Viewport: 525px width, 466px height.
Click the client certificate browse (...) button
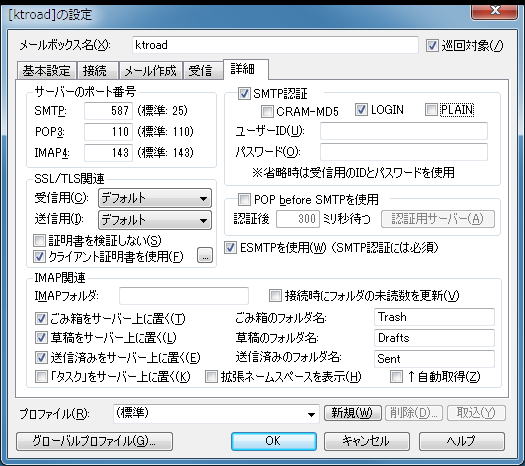coord(205,256)
